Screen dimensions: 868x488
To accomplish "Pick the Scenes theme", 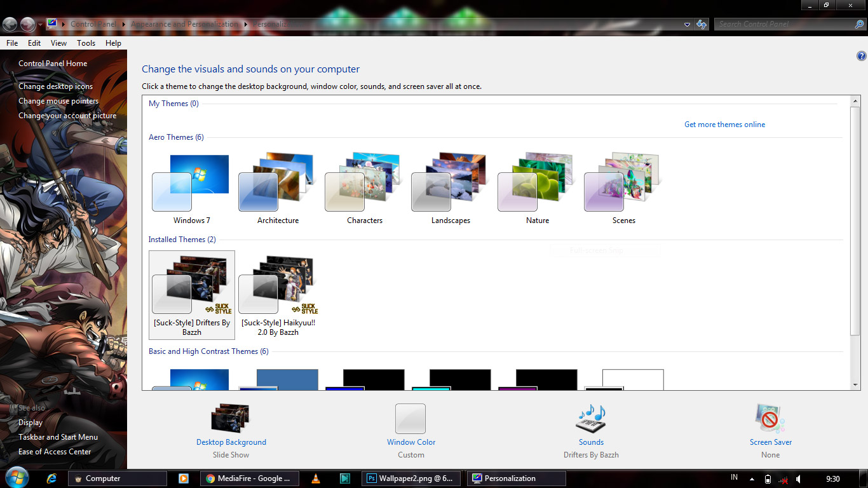I will (x=623, y=189).
